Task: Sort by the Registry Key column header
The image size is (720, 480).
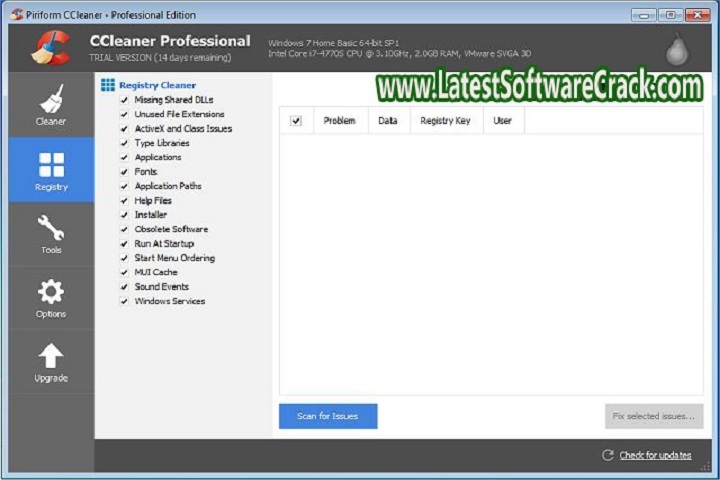Action: coord(446,121)
